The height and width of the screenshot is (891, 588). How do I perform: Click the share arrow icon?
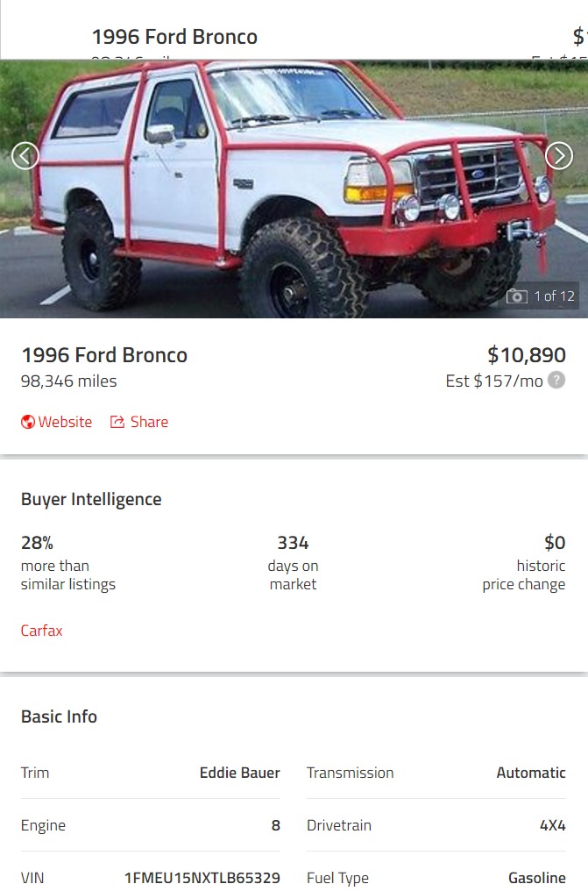coord(117,422)
